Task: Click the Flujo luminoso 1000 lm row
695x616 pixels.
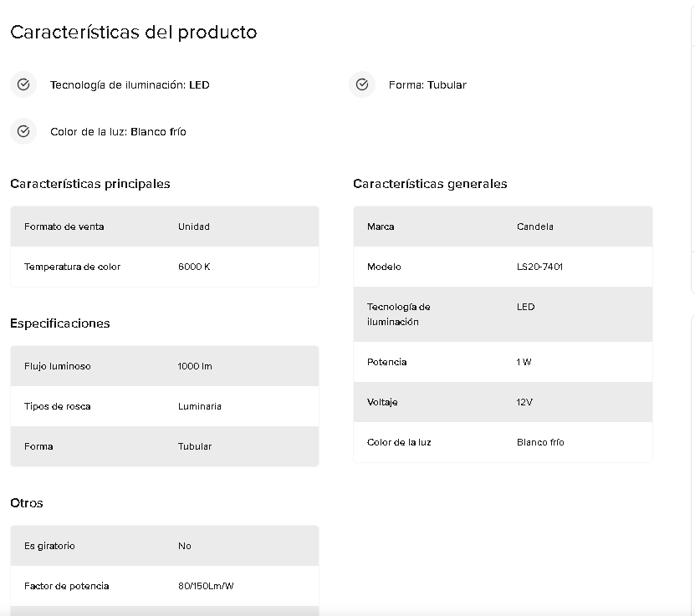Action: (x=165, y=366)
